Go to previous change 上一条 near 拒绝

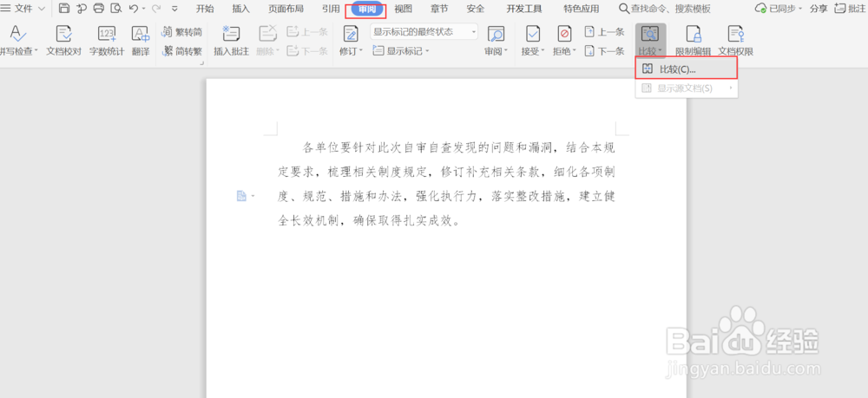pyautogui.click(x=604, y=32)
